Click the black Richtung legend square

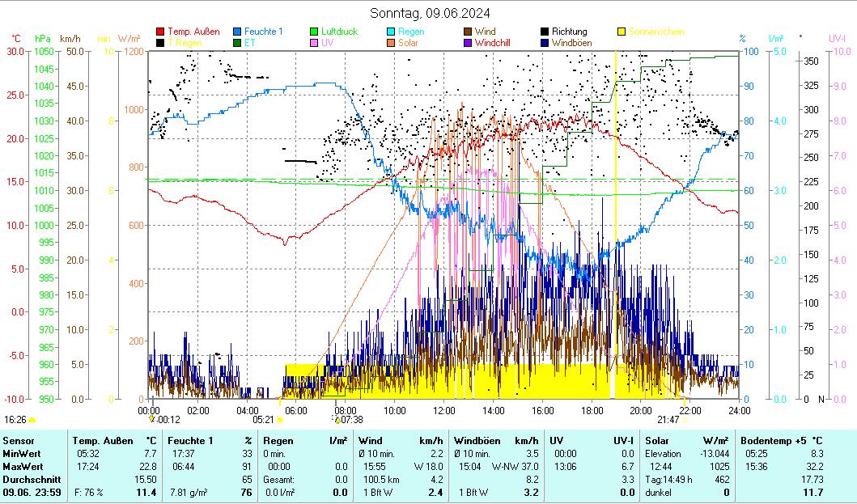point(545,32)
